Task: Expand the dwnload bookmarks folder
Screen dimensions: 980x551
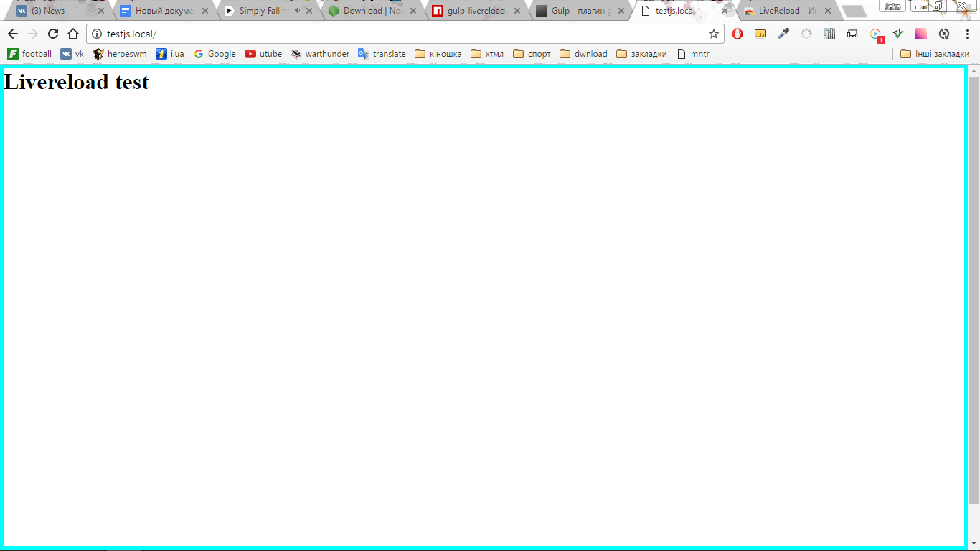Action: (583, 54)
